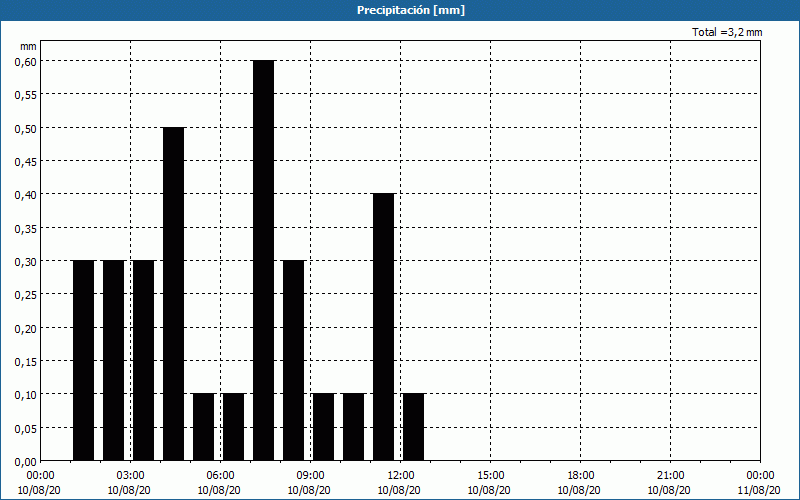Viewport: 800px width, 500px height.
Task: Select the '0,15' y-axis value
Action: [x=25, y=361]
